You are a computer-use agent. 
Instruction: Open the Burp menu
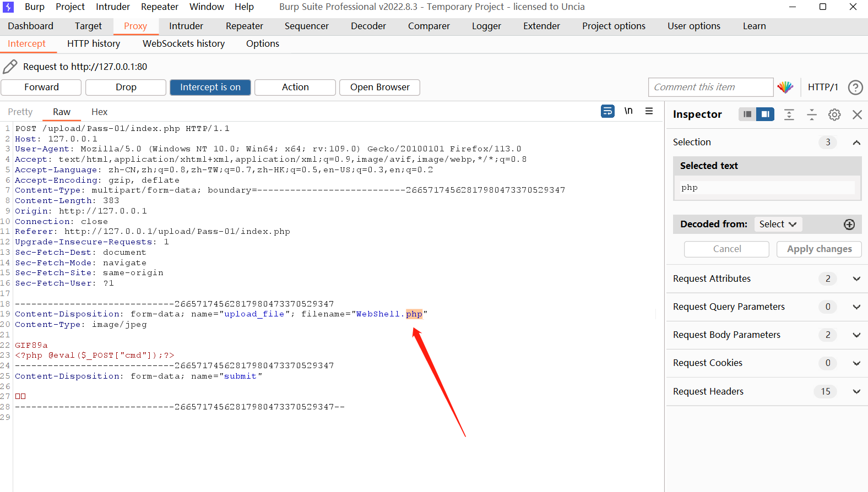click(x=35, y=7)
